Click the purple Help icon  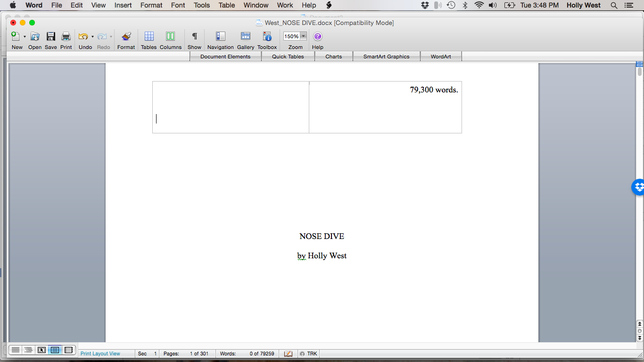318,36
